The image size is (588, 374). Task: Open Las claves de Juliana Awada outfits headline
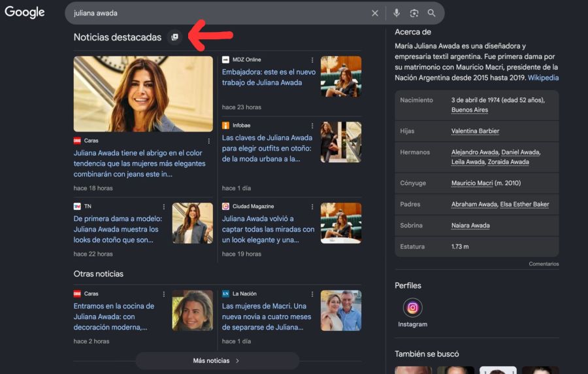pyautogui.click(x=267, y=148)
